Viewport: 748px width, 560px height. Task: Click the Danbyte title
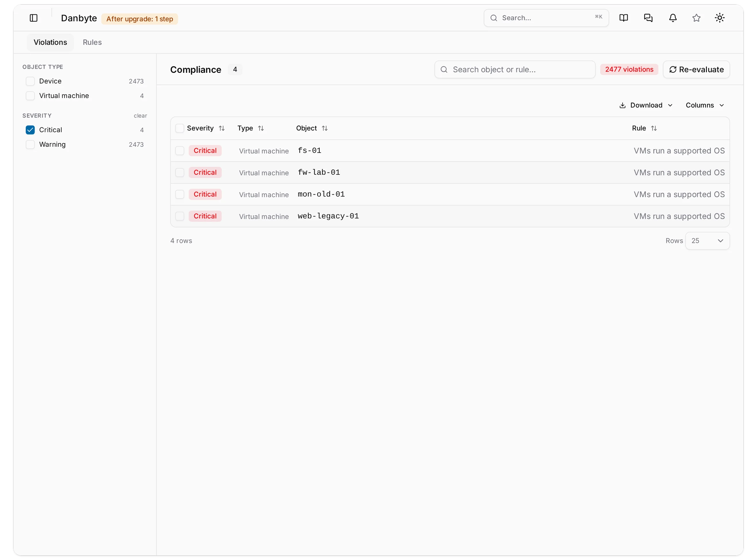click(x=79, y=18)
